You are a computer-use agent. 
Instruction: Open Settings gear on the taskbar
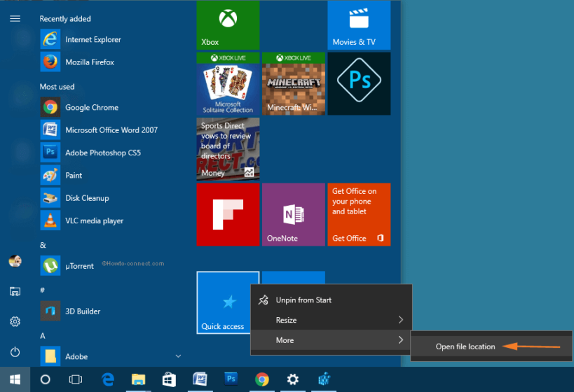[x=293, y=379]
